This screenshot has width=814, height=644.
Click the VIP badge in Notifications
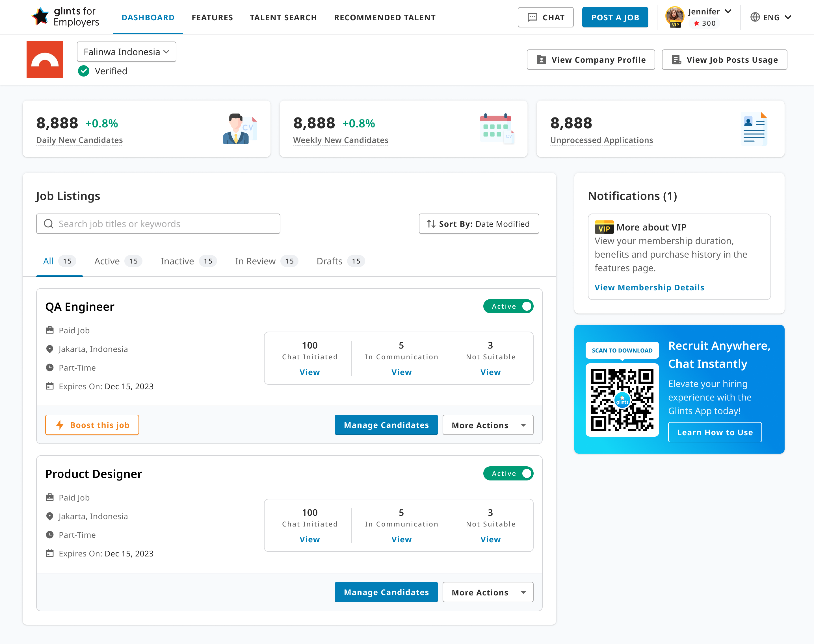(604, 227)
